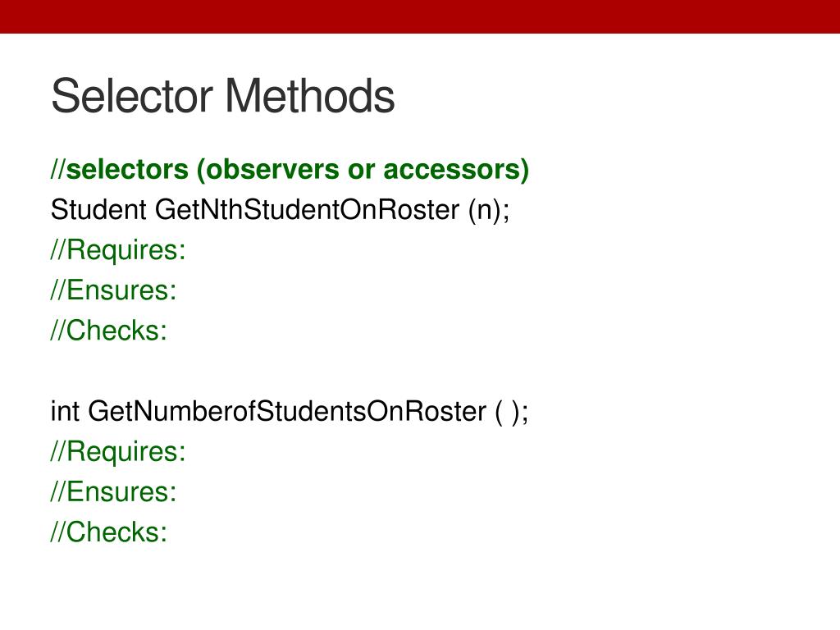The image size is (840, 630).
Task: Click the int return type keyword
Action: coord(66,412)
